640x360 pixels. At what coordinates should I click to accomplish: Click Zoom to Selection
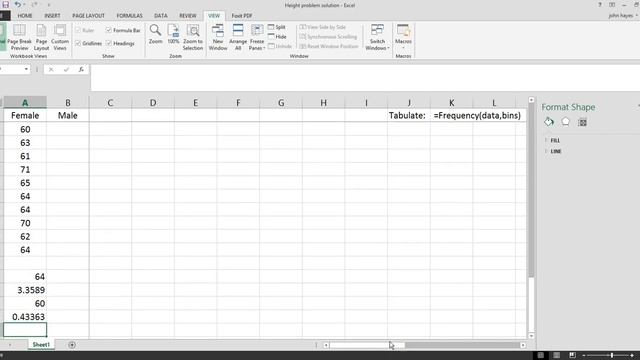(x=193, y=37)
